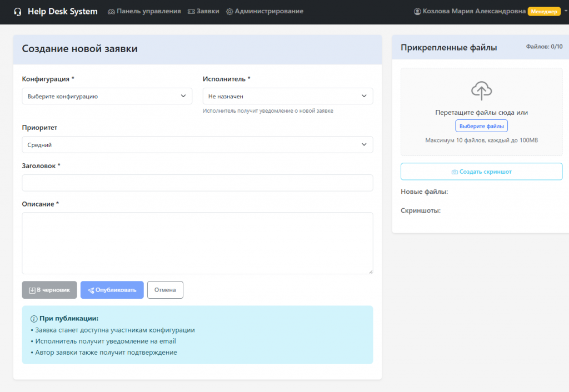Click the Опубликовать button
This screenshot has width=569, height=392.
pyautogui.click(x=112, y=290)
